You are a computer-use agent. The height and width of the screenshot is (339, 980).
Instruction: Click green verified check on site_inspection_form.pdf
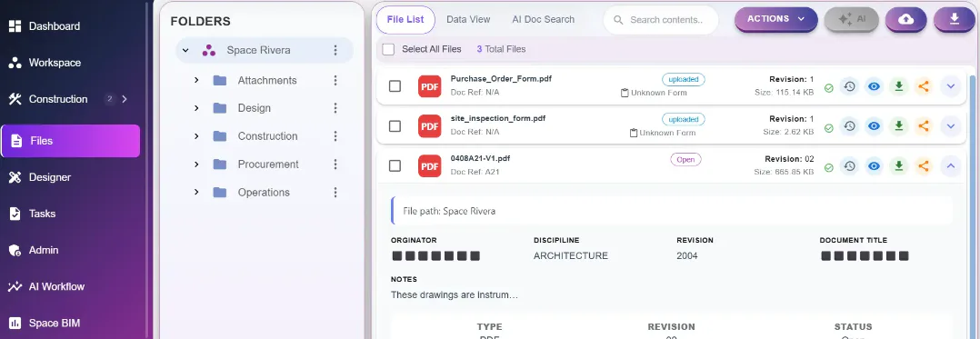click(829, 128)
